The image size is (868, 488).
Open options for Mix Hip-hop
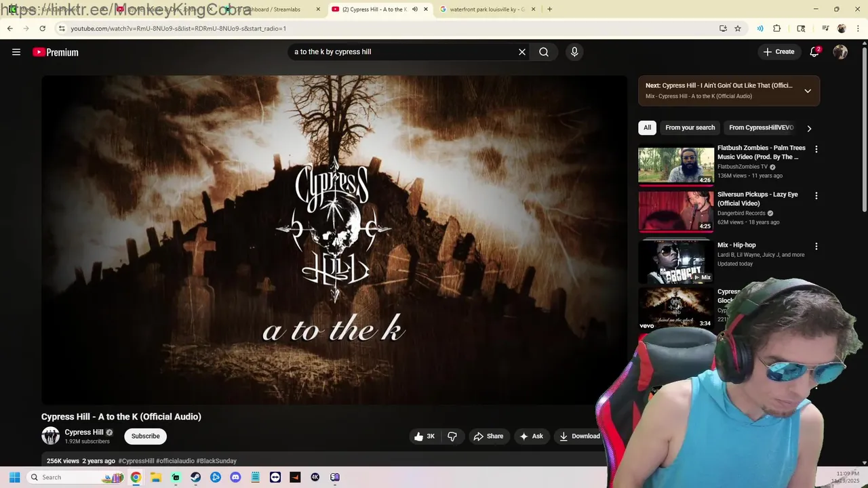pyautogui.click(x=816, y=247)
